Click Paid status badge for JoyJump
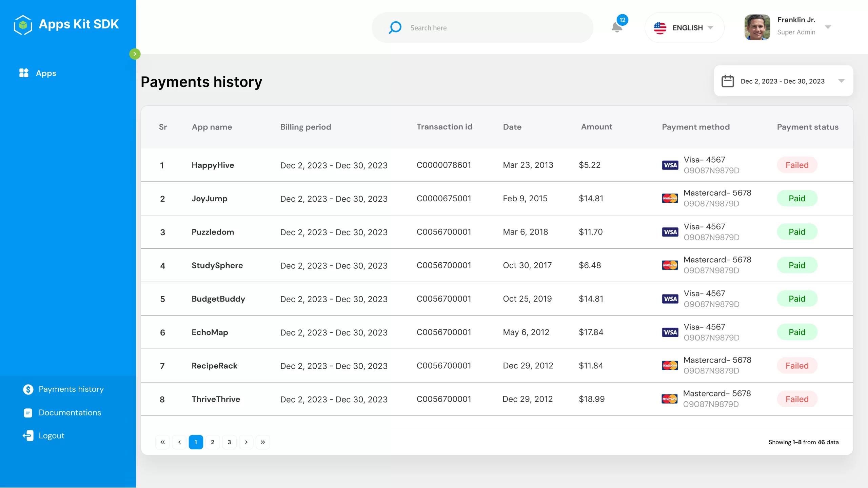868x488 pixels. click(797, 198)
